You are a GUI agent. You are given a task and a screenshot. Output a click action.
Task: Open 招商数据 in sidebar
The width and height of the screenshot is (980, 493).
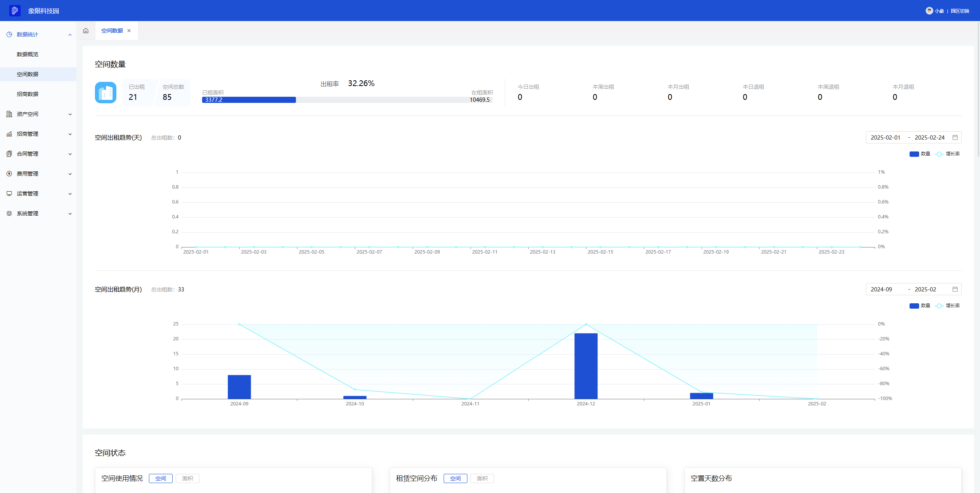tap(28, 94)
